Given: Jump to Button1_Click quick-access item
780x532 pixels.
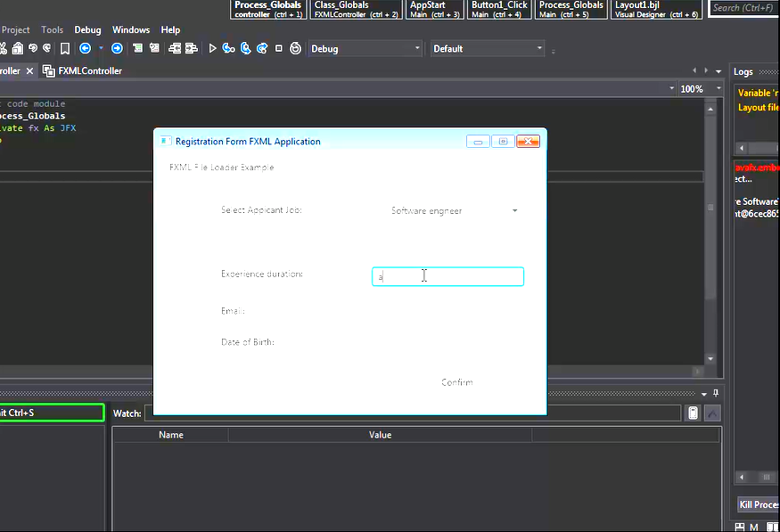Looking at the screenshot, I should 499,10.
